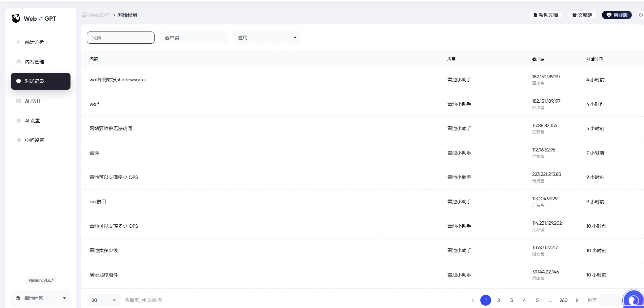Image resolution: width=644 pixels, height=308 pixels.
Task: Click the chat bubble icon beside 对话记录
Action: [x=19, y=81]
